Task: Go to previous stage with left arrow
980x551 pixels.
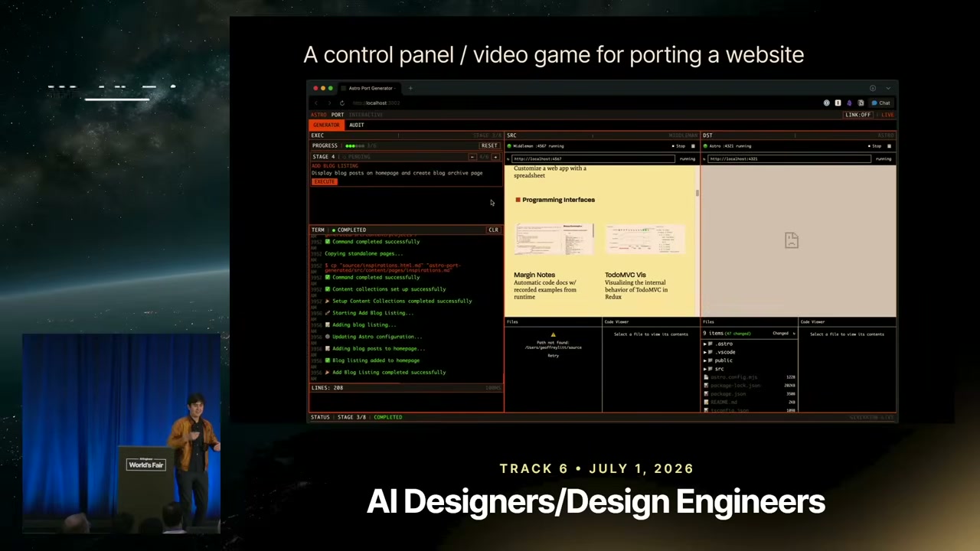Action: click(x=472, y=157)
